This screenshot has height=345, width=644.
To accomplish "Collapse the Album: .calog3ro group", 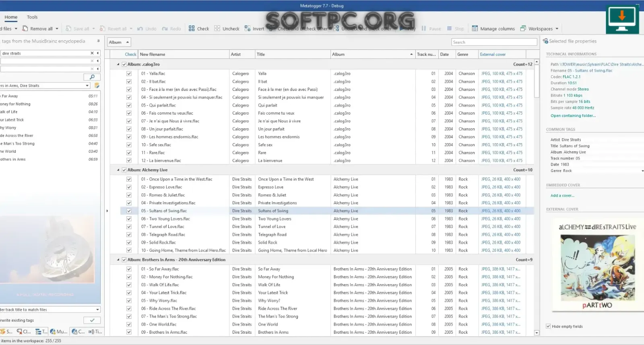I will [118, 64].
